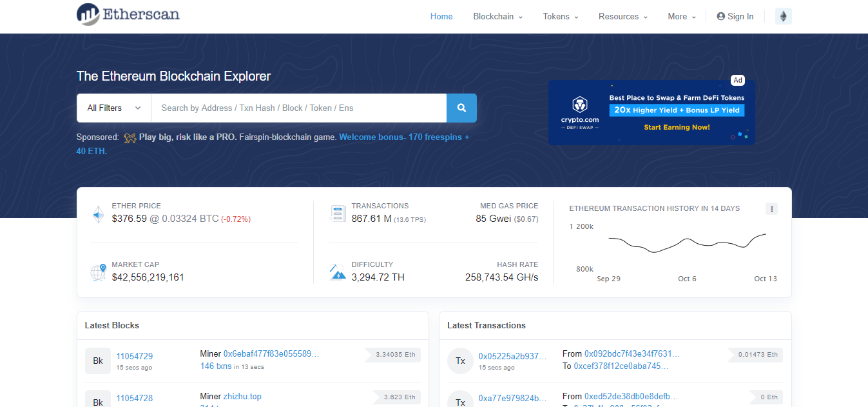Open block 11054729

click(135, 356)
